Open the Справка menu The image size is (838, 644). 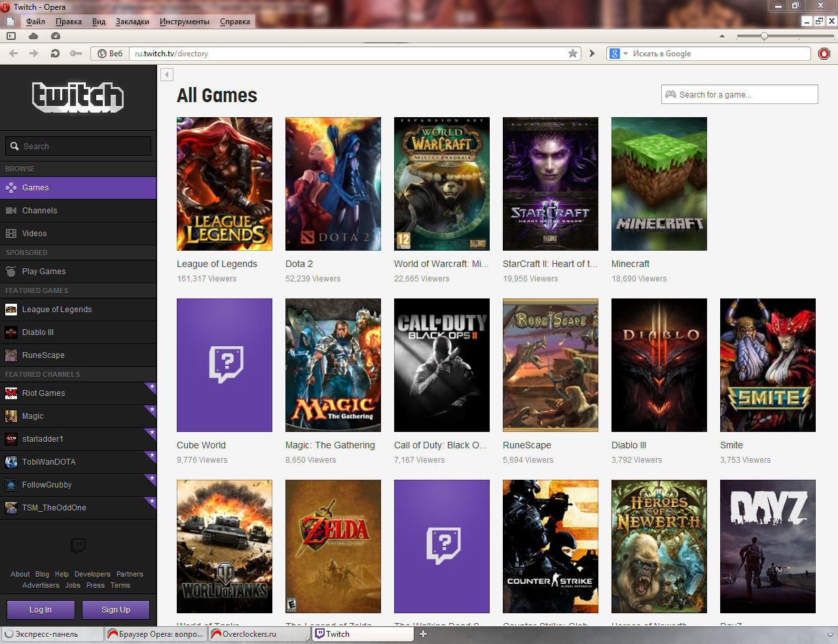[235, 22]
